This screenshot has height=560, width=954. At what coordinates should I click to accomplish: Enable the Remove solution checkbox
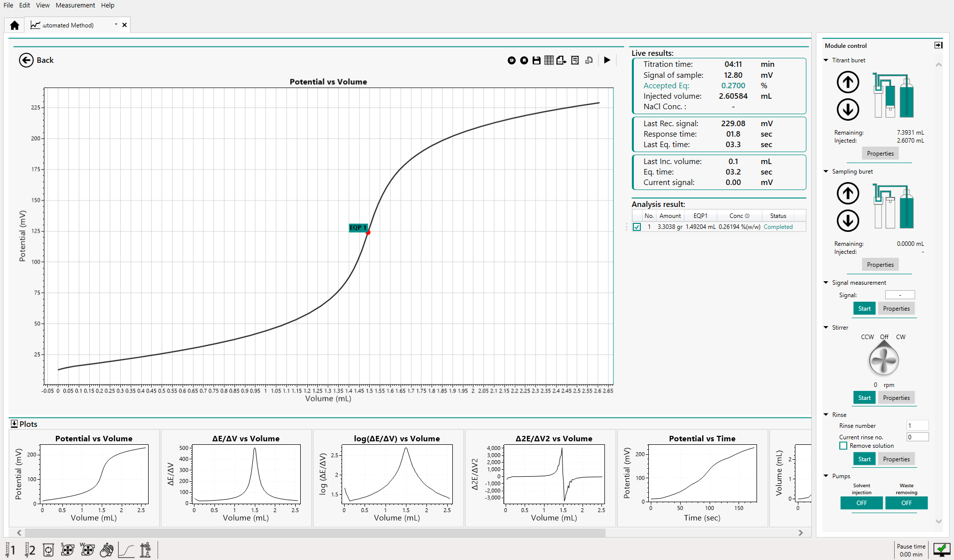(843, 446)
